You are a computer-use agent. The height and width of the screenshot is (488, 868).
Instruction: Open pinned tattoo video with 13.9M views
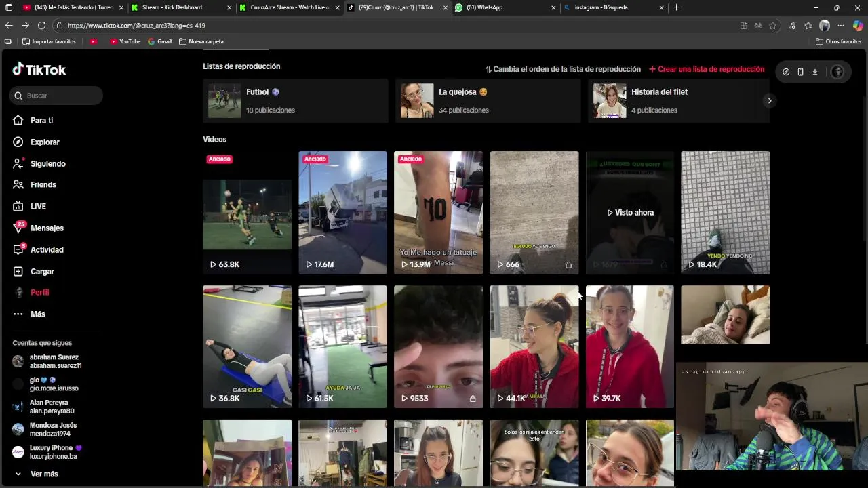tap(438, 212)
